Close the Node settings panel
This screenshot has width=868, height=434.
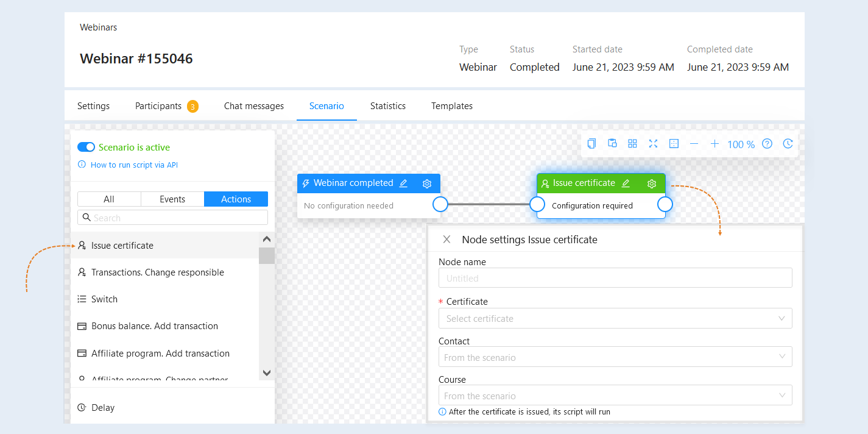(x=446, y=240)
